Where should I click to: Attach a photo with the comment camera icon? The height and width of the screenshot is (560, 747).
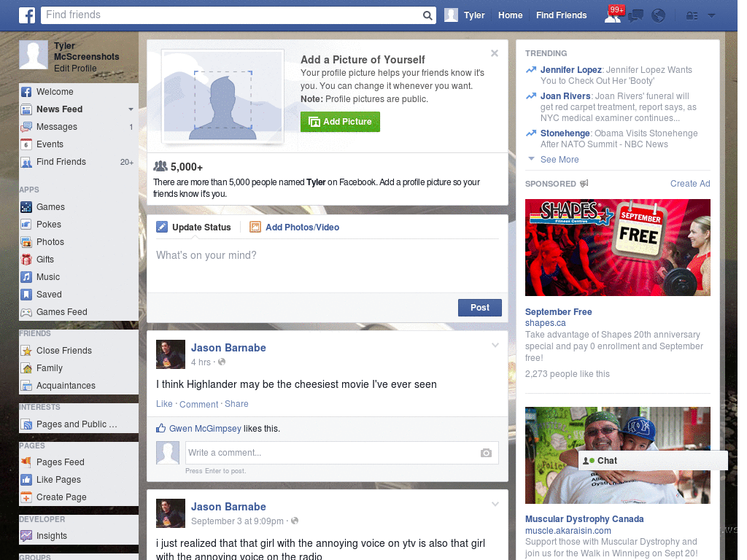[486, 453]
